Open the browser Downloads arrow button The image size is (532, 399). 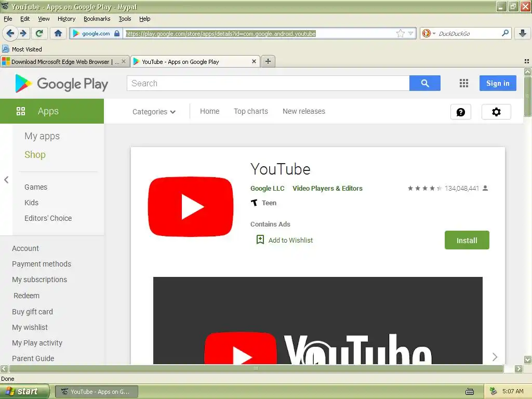click(523, 33)
